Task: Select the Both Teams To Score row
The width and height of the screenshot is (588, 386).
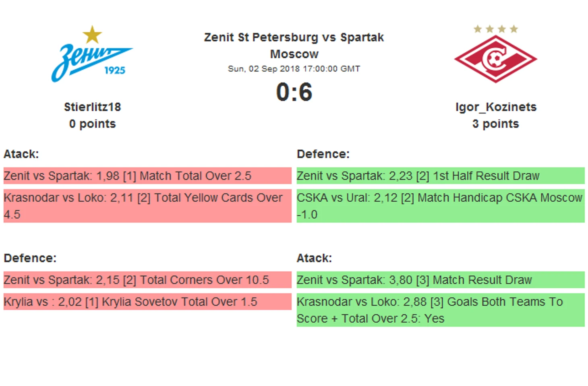Action: (441, 310)
